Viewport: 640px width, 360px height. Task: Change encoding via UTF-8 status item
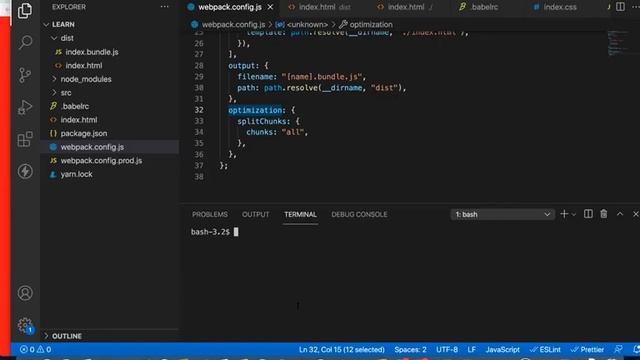[447, 349]
